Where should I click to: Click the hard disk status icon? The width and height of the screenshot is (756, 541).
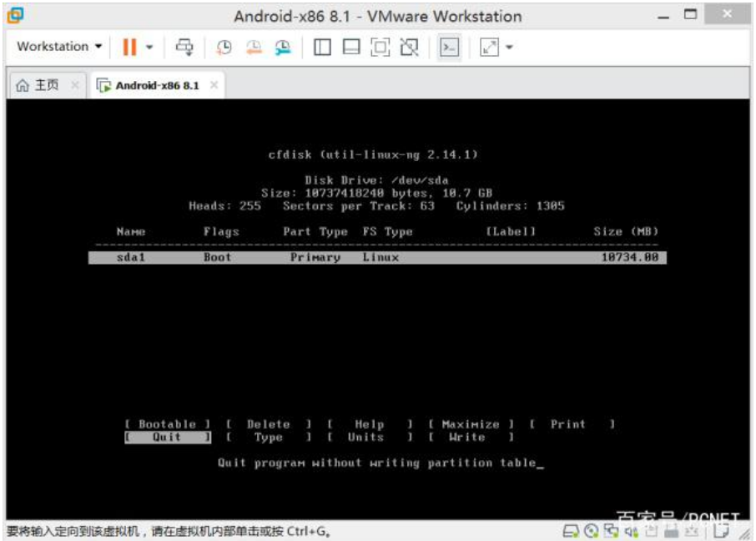coord(571,531)
